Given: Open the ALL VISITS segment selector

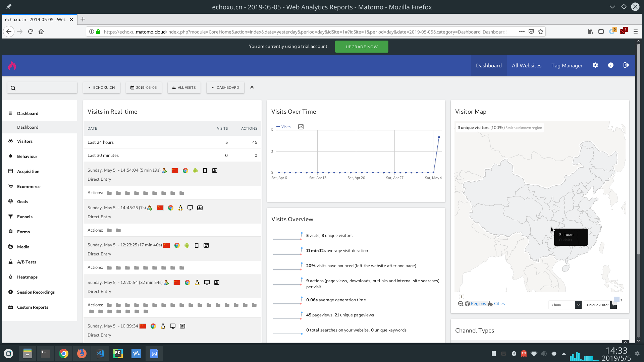Looking at the screenshot, I should point(184,87).
